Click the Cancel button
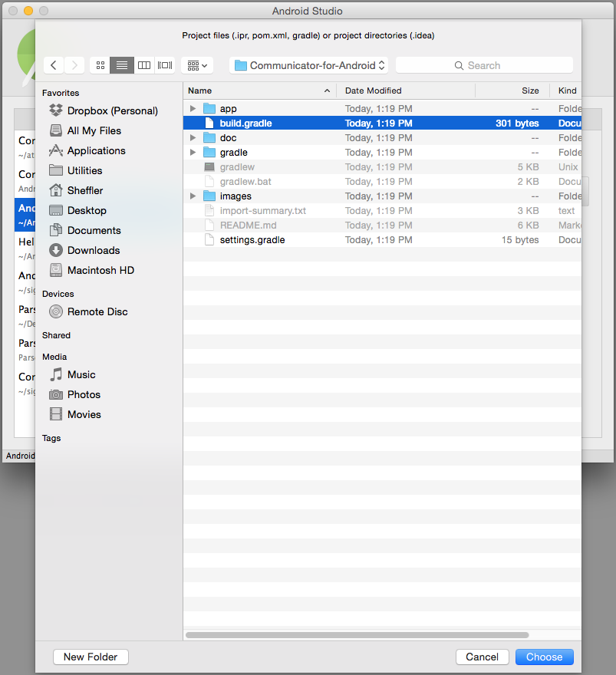 (482, 657)
